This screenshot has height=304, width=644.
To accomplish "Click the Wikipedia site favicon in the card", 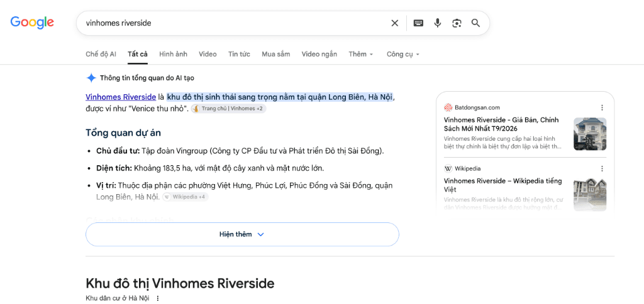I will coord(448,168).
